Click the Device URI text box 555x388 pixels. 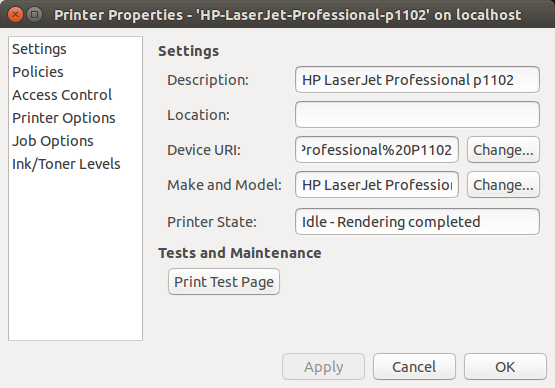pyautogui.click(x=377, y=150)
